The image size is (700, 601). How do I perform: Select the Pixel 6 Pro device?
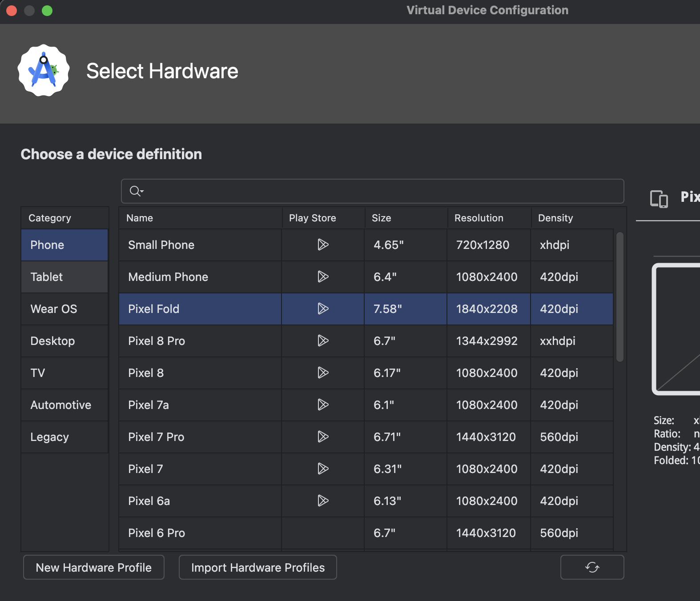[x=200, y=533]
